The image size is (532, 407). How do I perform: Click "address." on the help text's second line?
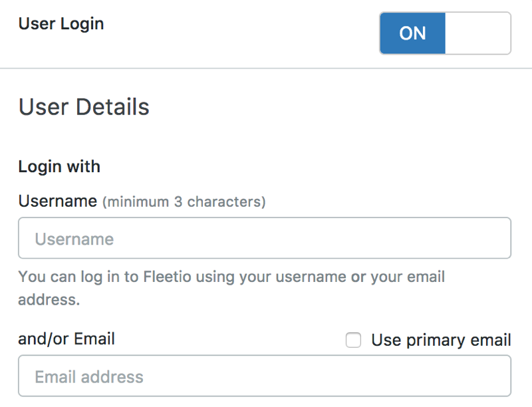click(x=49, y=299)
